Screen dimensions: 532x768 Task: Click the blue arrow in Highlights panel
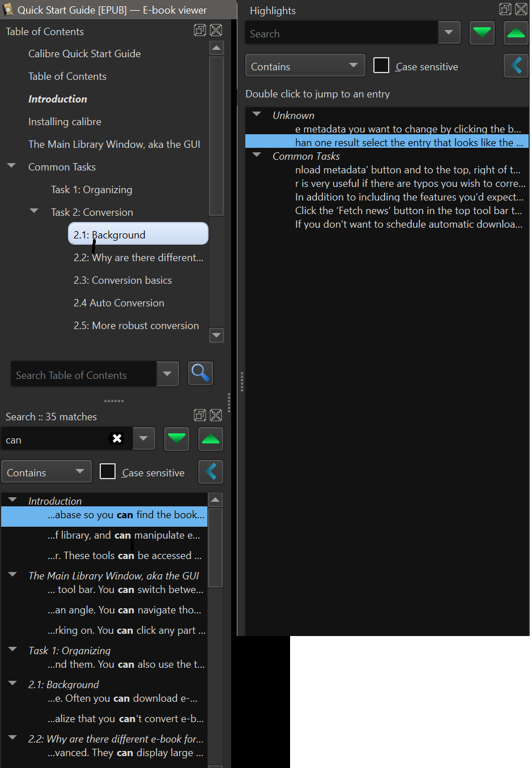coord(516,66)
